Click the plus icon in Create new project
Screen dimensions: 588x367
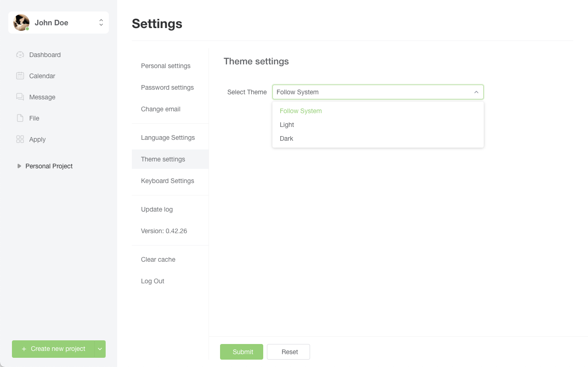pos(24,349)
